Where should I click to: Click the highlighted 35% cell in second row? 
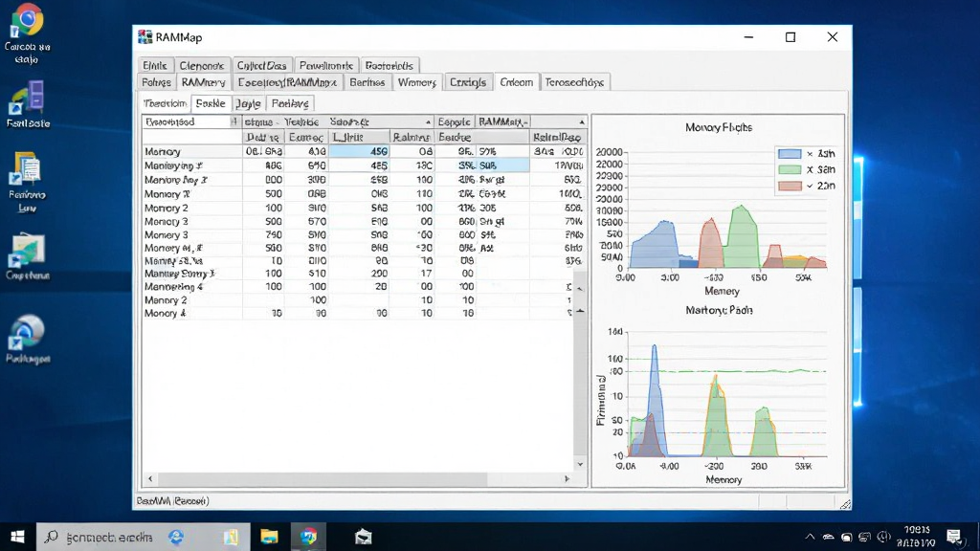[456, 165]
